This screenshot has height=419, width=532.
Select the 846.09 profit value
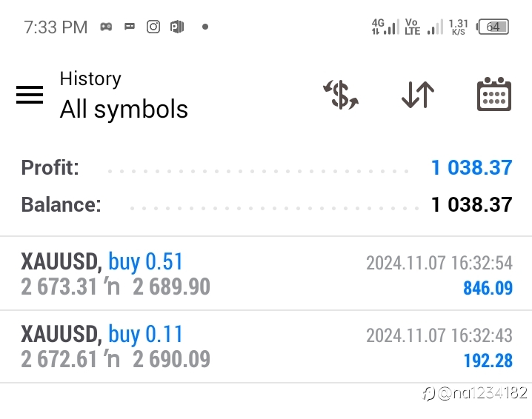pyautogui.click(x=488, y=288)
